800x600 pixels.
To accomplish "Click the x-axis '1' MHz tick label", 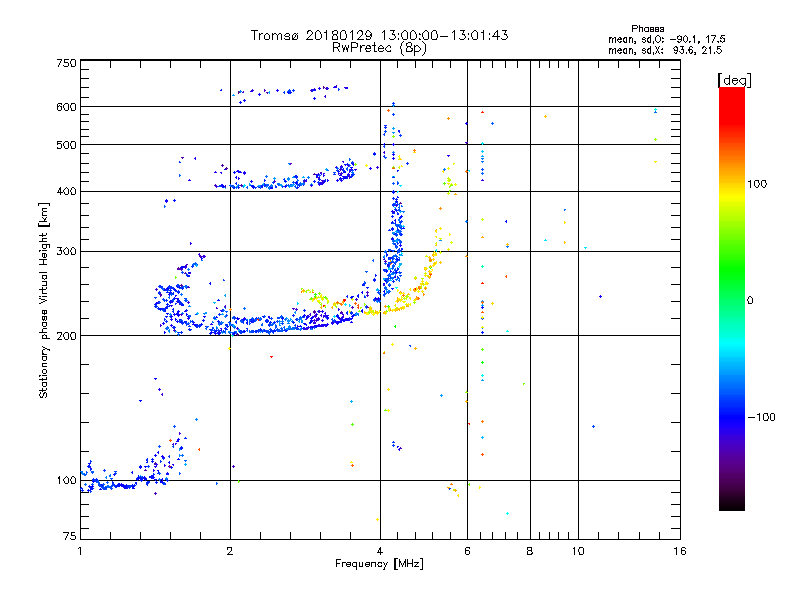I will [x=80, y=551].
